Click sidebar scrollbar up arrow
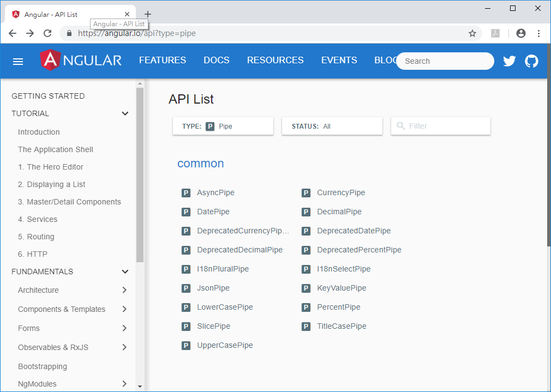 click(x=140, y=83)
